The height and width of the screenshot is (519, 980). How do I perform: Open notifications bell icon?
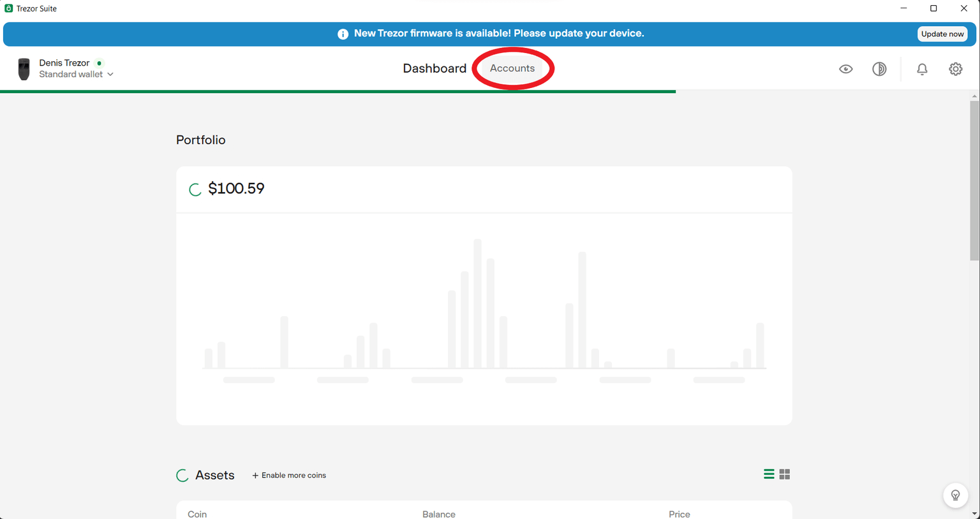[922, 69]
